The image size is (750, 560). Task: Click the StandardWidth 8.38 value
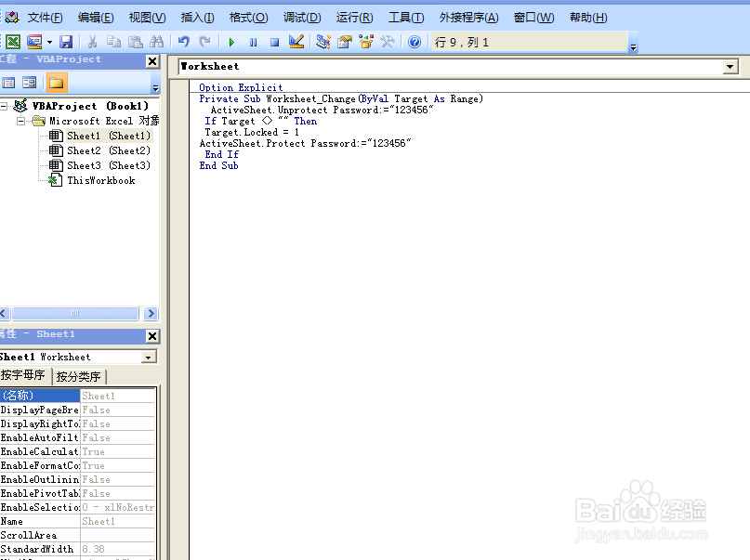click(x=118, y=549)
